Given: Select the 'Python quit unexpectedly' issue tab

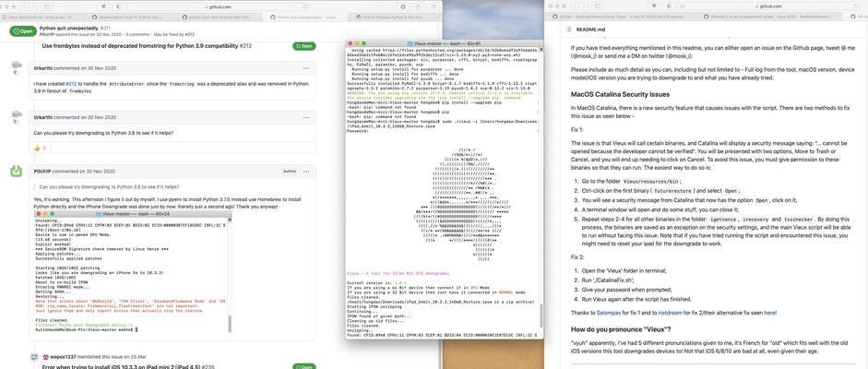Looking at the screenshot, I should coord(303,18).
